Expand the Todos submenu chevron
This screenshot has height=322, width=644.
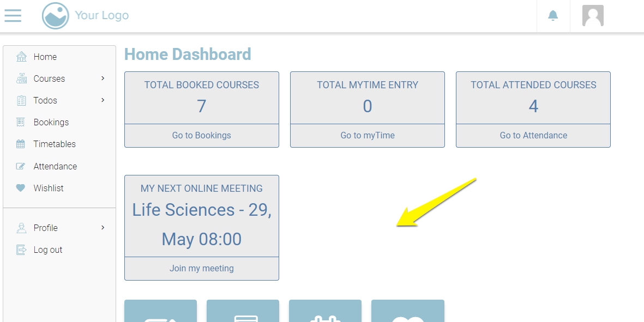point(103,100)
